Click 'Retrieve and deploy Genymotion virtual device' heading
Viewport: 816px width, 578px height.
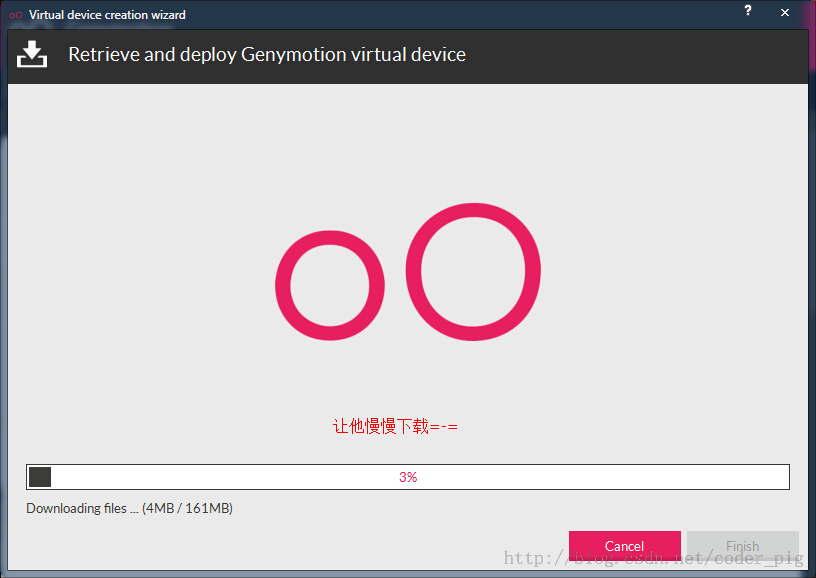click(267, 55)
